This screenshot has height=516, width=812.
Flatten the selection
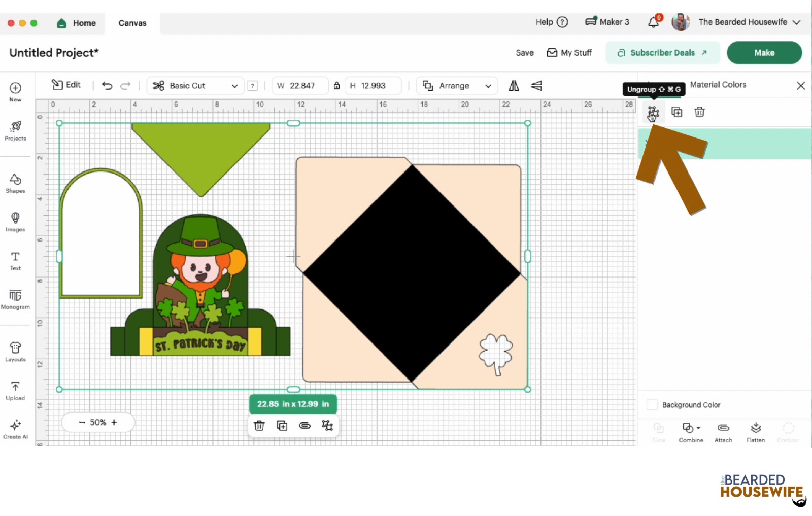[x=755, y=431]
